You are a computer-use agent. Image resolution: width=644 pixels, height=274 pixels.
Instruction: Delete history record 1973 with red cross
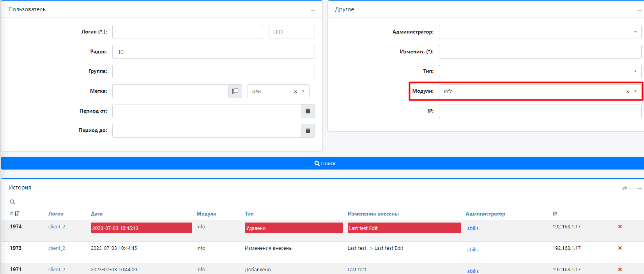[x=620, y=248]
